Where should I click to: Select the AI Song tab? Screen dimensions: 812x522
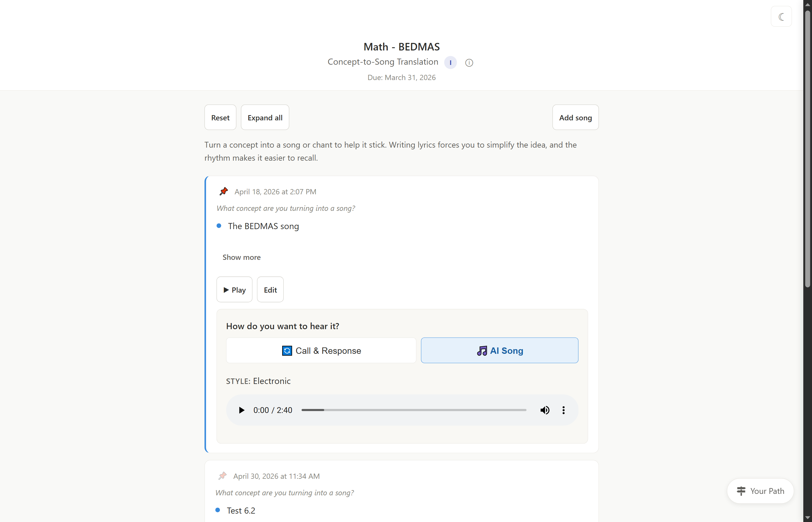pyautogui.click(x=500, y=351)
